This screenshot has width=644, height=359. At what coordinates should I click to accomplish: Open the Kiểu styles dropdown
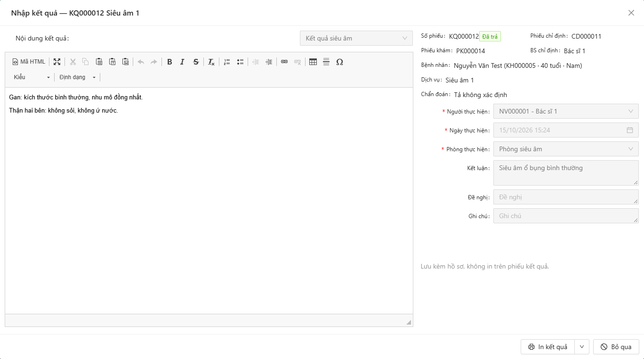click(x=32, y=77)
